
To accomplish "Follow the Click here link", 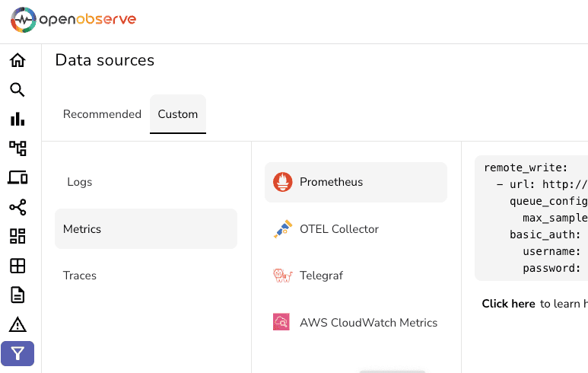I will pos(508,304).
